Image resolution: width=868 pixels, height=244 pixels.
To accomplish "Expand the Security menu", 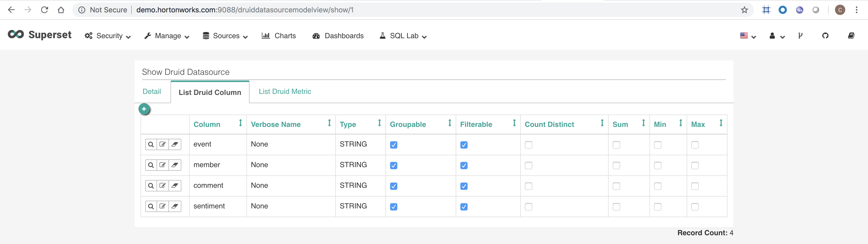I will pyautogui.click(x=107, y=36).
